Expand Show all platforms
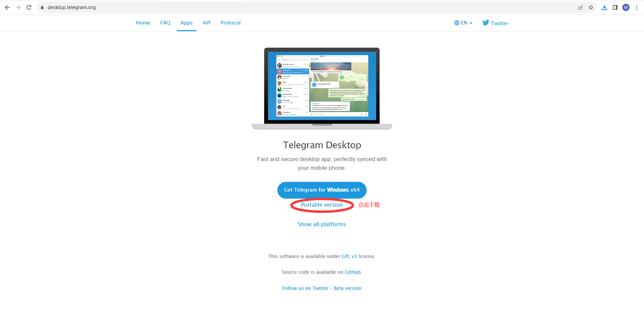The image size is (644, 309). coord(322,224)
